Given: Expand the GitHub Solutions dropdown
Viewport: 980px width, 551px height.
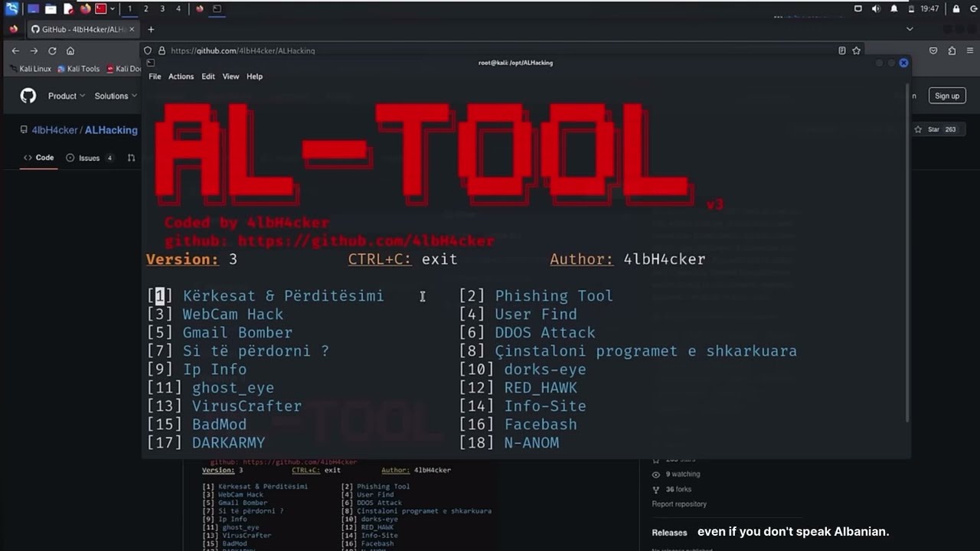Looking at the screenshot, I should 116,96.
